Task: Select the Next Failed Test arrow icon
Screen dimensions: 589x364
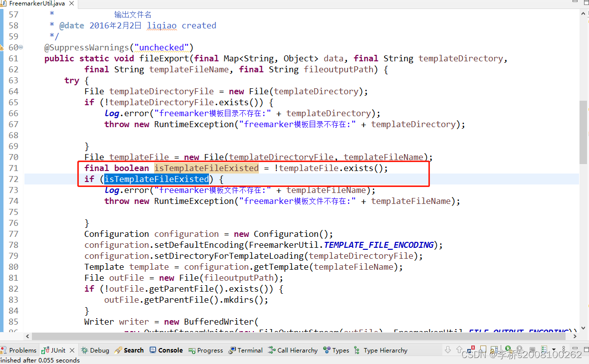Action: click(447, 349)
